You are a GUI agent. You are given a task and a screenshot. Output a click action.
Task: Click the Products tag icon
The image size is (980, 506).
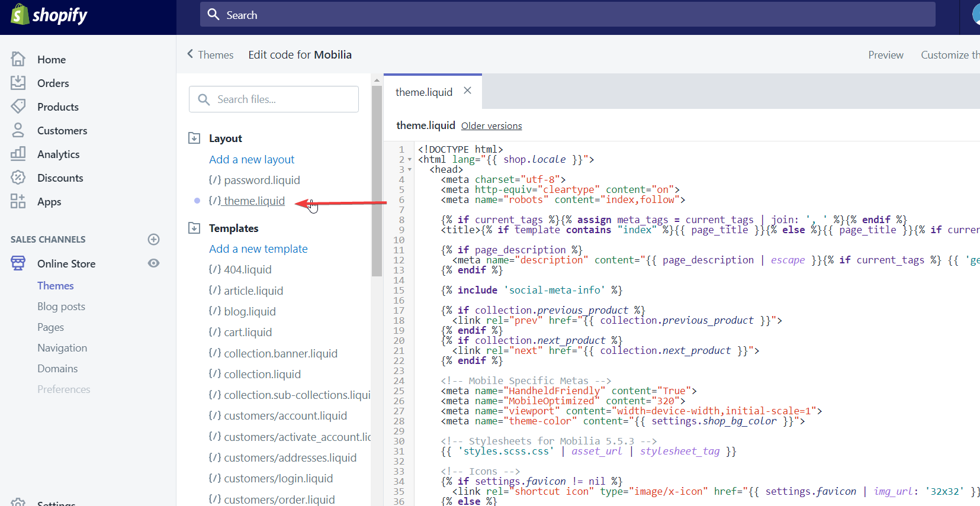click(18, 107)
